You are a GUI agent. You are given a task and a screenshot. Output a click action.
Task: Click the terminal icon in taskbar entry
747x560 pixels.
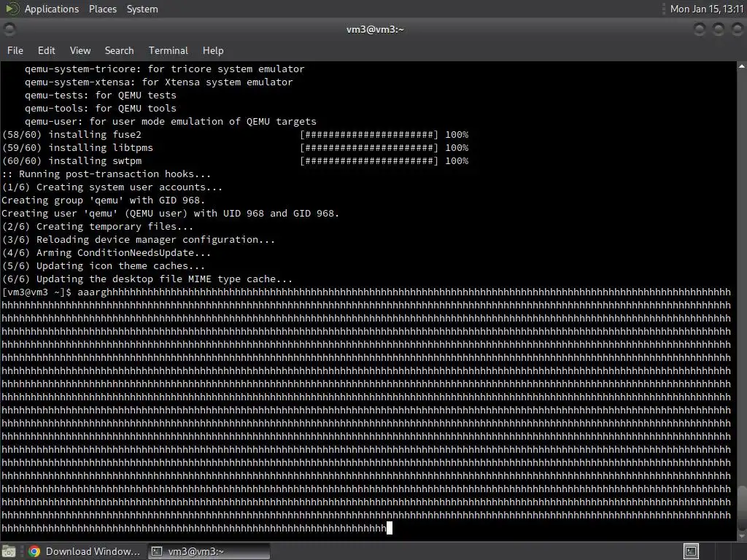[156, 551]
